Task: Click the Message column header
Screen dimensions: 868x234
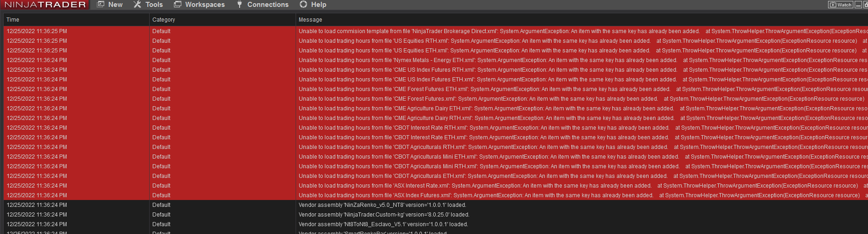Action: [x=582, y=20]
